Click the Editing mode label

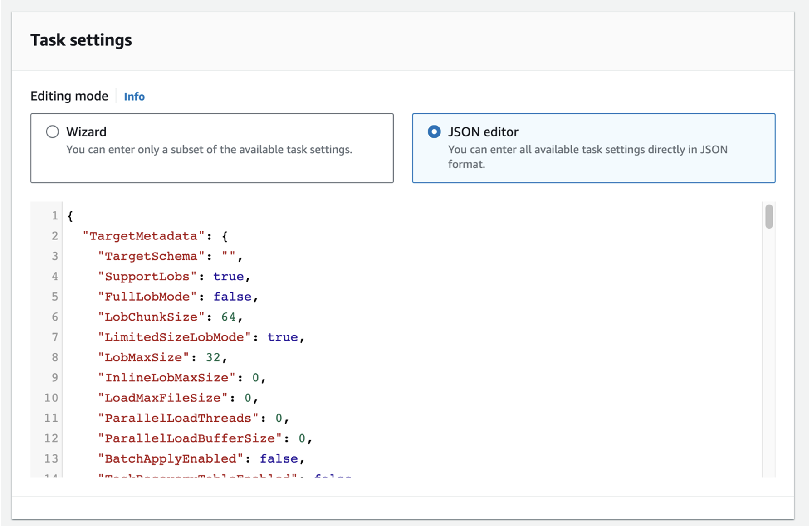[x=69, y=96]
